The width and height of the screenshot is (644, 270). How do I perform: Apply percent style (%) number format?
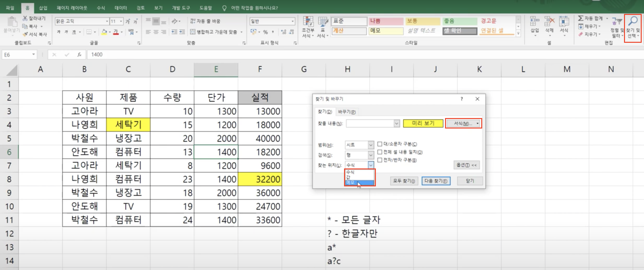coord(266,32)
